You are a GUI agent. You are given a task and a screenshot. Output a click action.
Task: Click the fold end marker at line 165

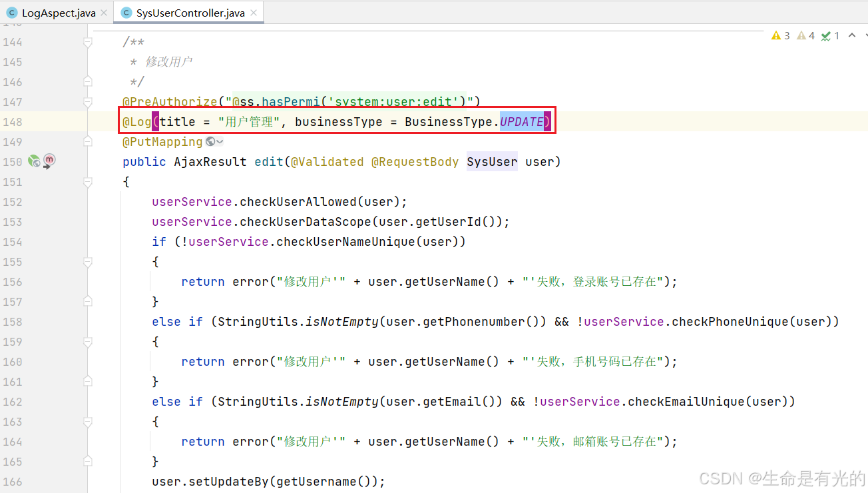tap(87, 461)
